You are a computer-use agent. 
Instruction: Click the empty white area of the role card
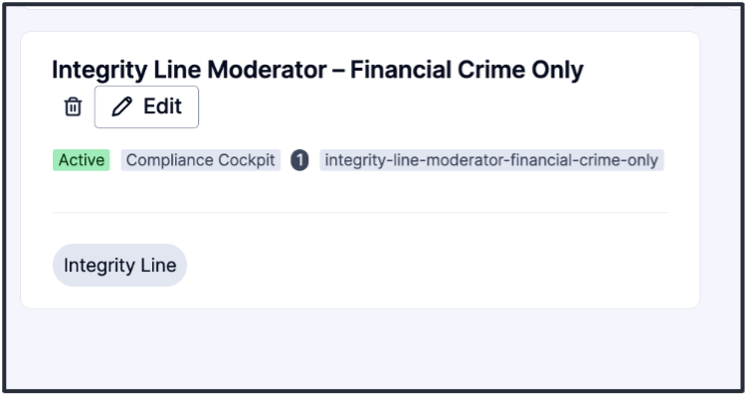(429, 262)
